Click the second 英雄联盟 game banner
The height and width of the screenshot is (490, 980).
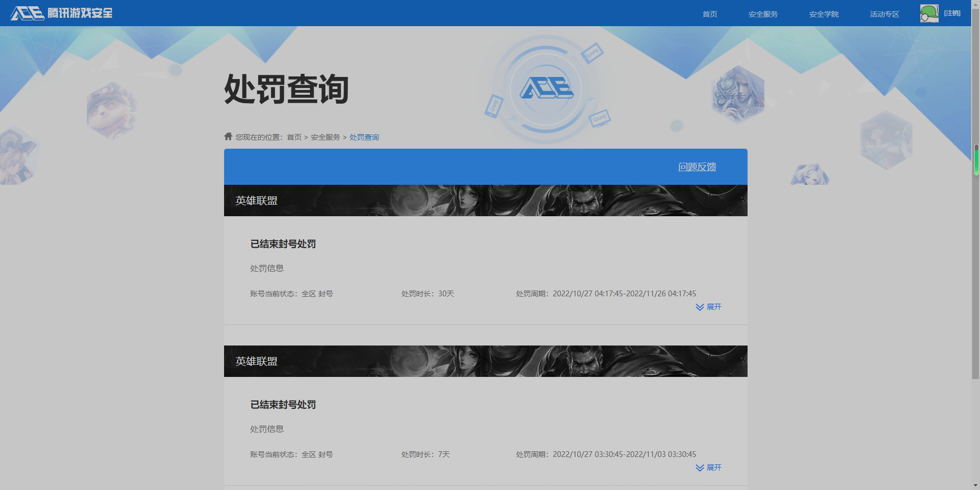coord(486,361)
